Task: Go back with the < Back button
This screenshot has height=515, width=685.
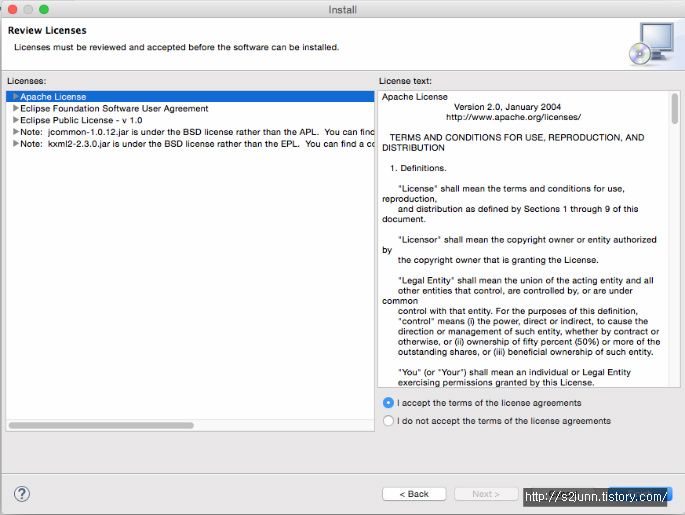Action: [414, 494]
